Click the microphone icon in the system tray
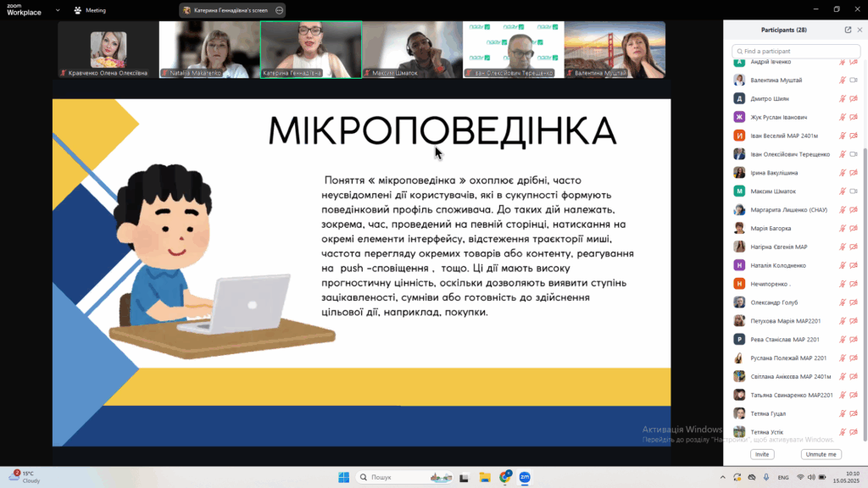 pyautogui.click(x=766, y=477)
